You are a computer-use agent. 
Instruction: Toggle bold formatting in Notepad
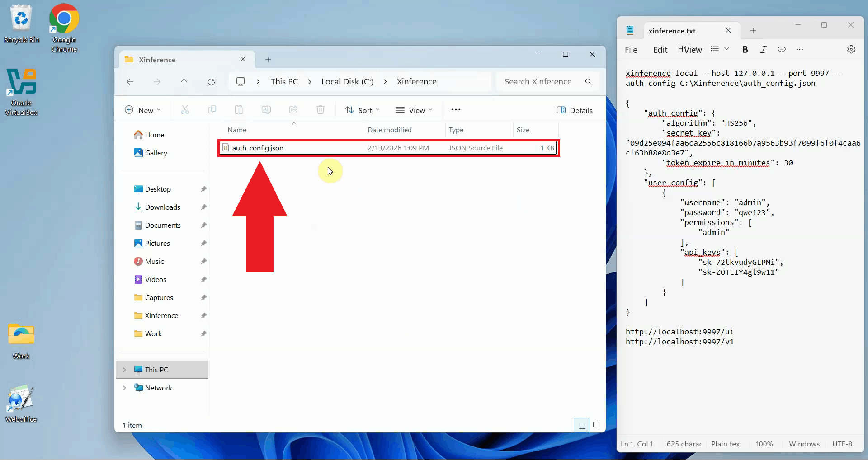point(745,50)
